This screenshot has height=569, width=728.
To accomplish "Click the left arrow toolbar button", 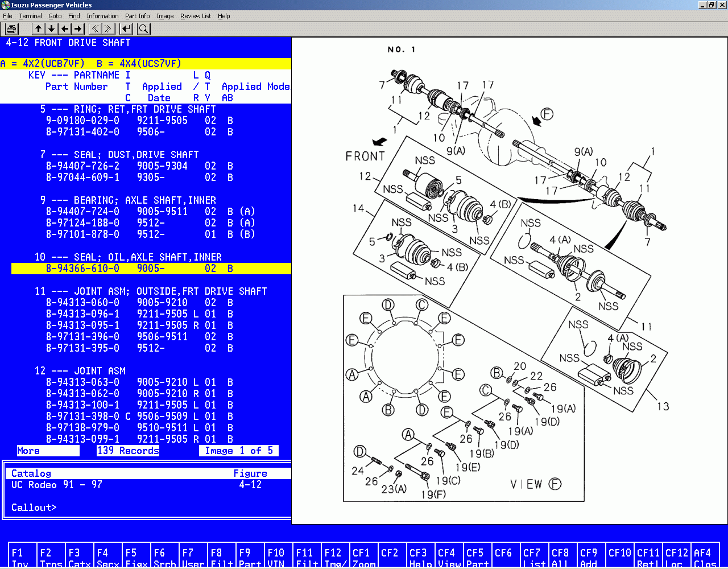I will tap(65, 28).
